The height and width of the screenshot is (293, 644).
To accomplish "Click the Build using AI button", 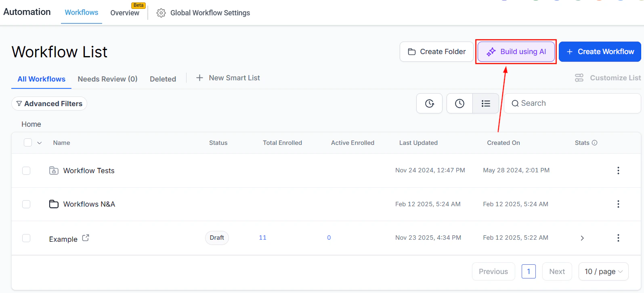I will coord(516,52).
